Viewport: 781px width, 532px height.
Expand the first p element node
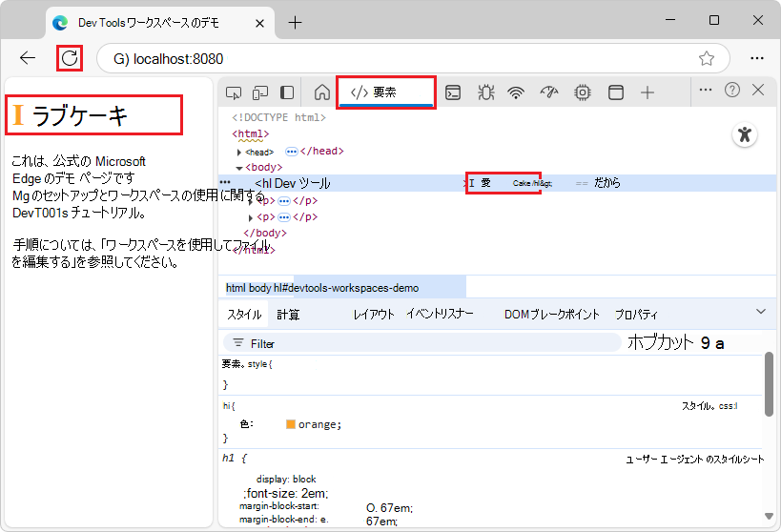coord(251,202)
